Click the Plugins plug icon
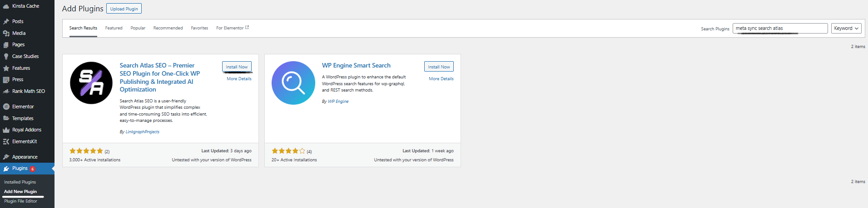Viewport: 868px width, 208px height. 6,169
